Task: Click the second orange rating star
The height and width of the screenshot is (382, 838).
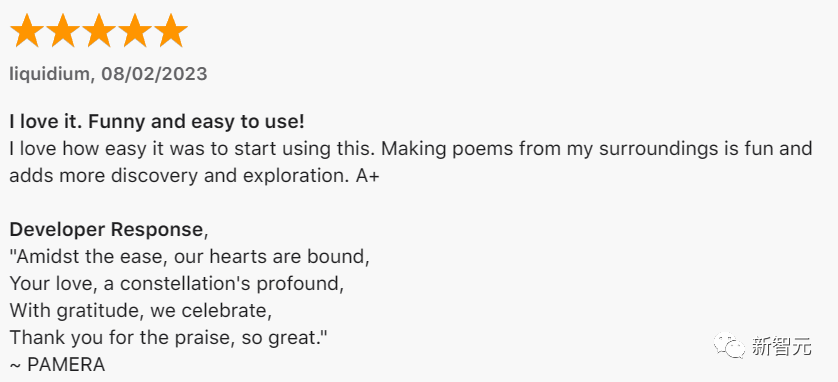Action: pos(63,30)
